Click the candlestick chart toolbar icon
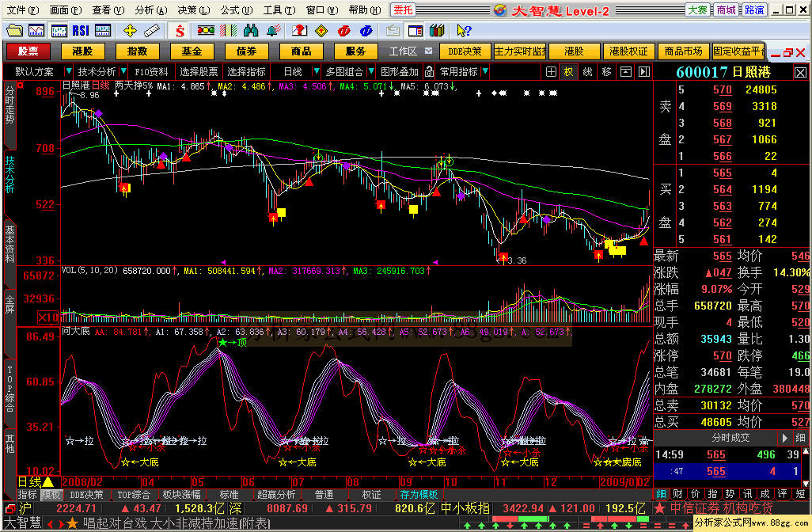This screenshot has width=812, height=532. point(59,31)
